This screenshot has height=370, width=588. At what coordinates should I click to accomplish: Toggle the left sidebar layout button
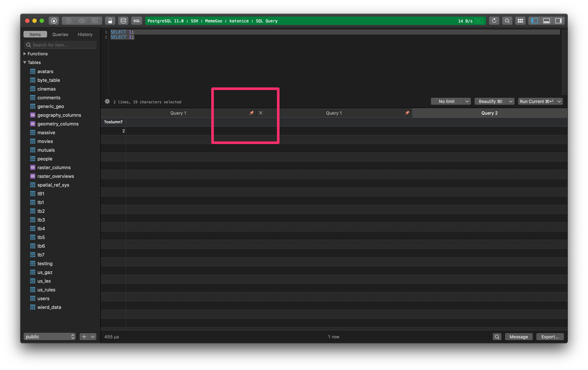[534, 21]
